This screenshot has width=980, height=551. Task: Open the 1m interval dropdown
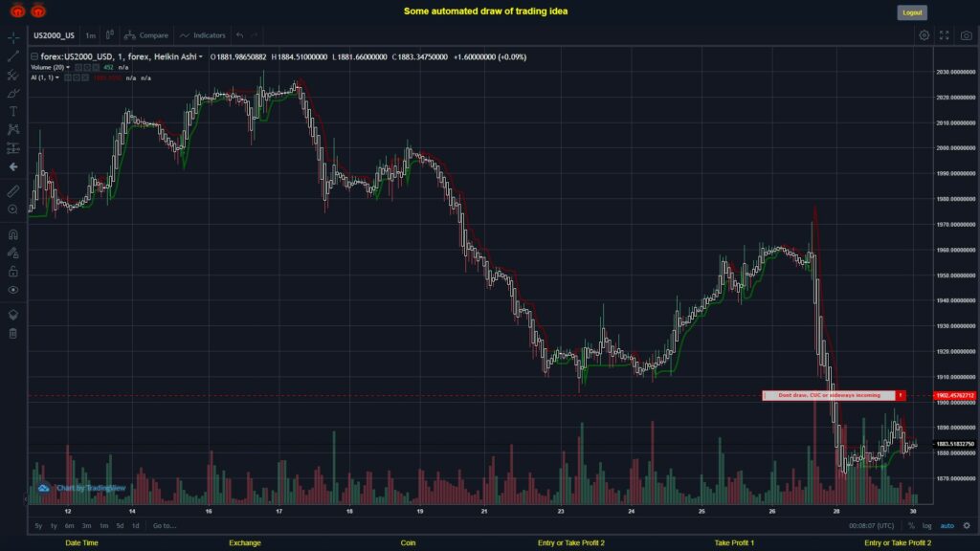(91, 35)
